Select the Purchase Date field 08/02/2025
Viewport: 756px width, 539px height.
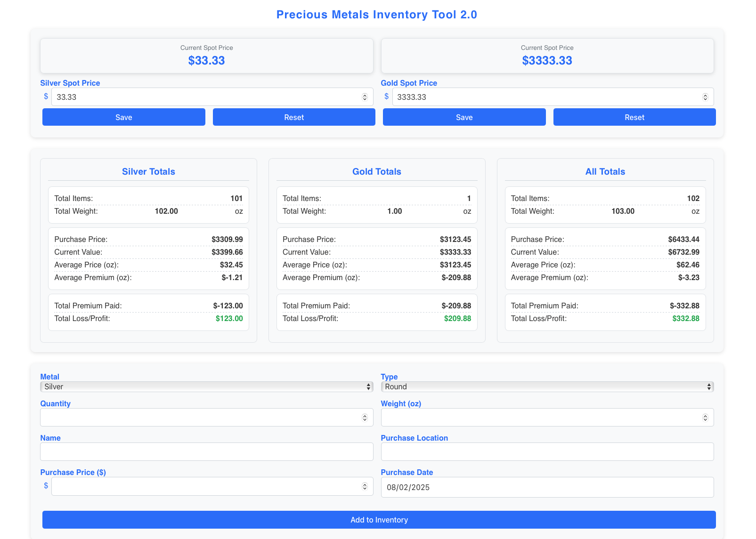pos(547,487)
